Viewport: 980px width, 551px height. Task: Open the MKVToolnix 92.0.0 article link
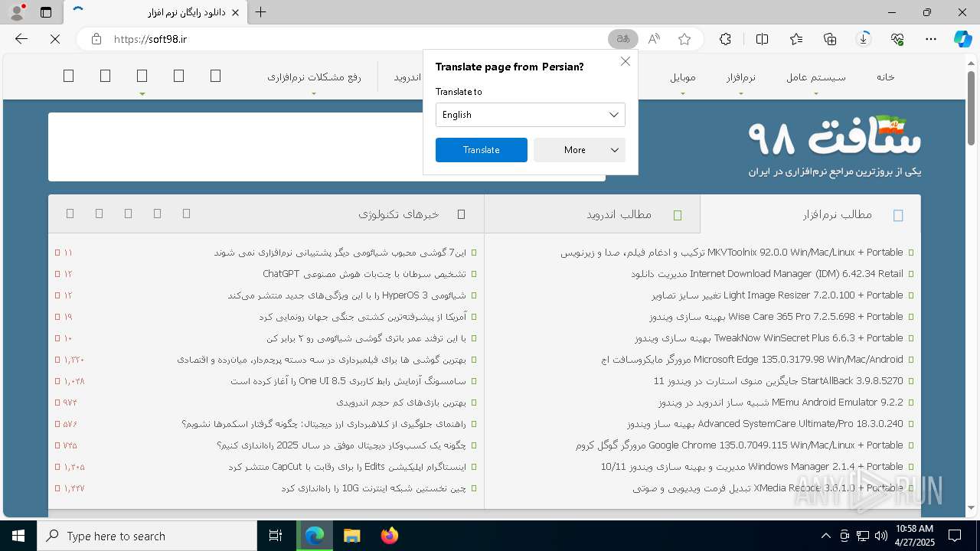click(732, 253)
